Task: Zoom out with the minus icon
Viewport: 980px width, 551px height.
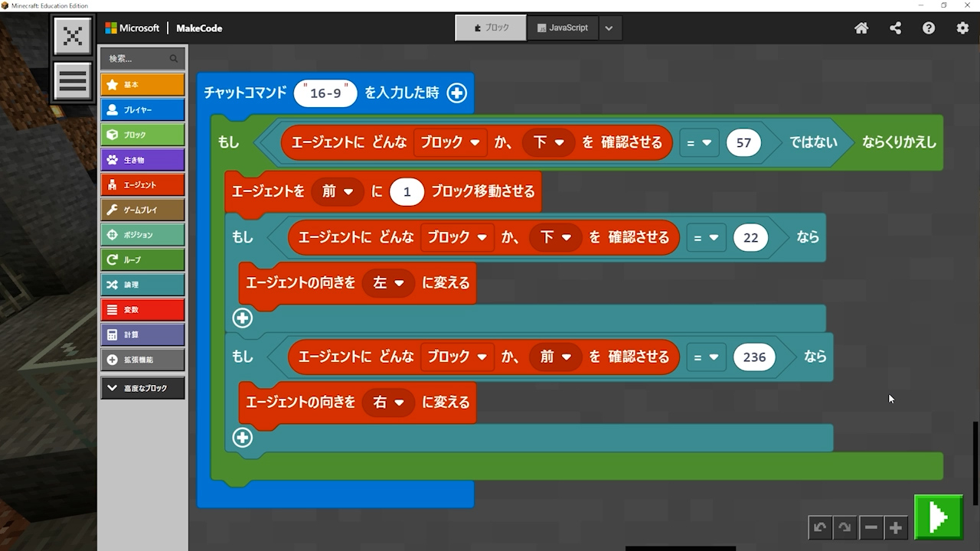Action: click(871, 527)
